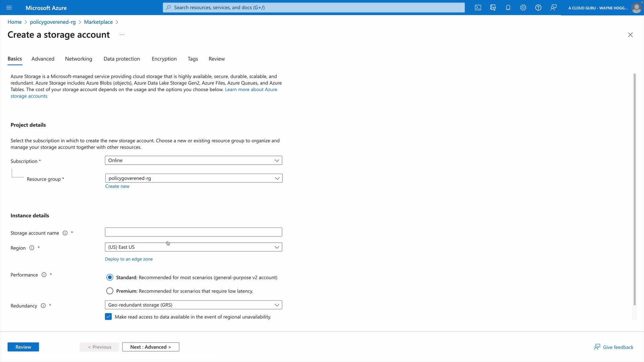Uncheck the read access regional unavailability checkbox
The height and width of the screenshot is (362, 644).
click(x=108, y=317)
